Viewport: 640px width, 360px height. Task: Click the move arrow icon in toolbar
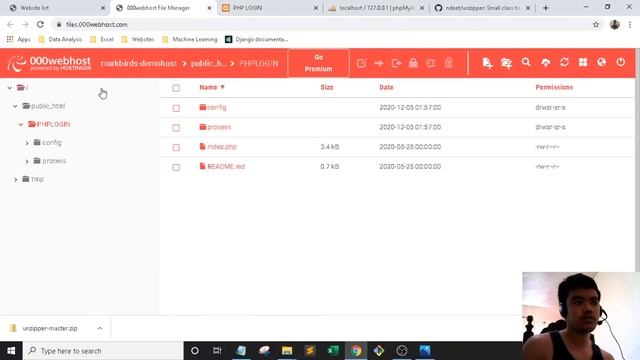[x=379, y=63]
